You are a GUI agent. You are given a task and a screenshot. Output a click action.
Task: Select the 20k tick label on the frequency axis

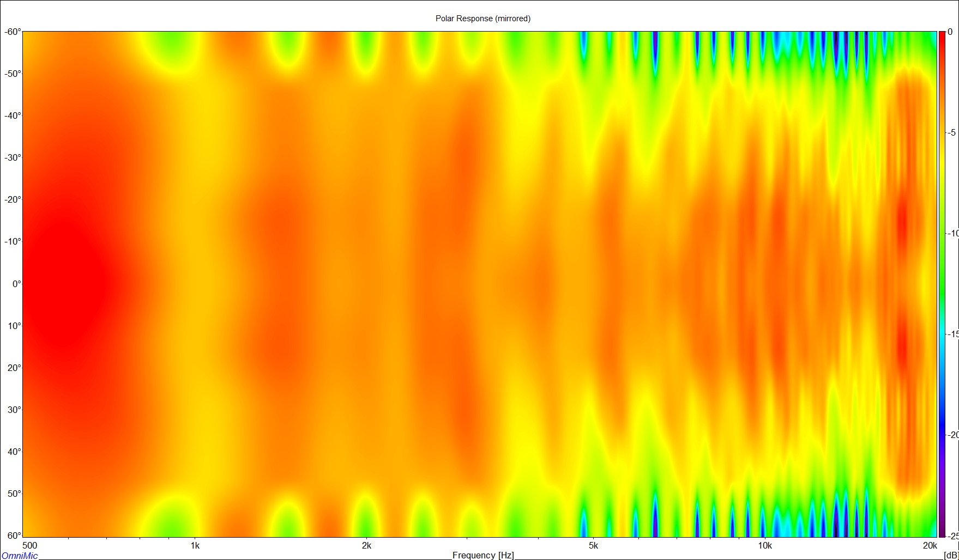tap(930, 545)
